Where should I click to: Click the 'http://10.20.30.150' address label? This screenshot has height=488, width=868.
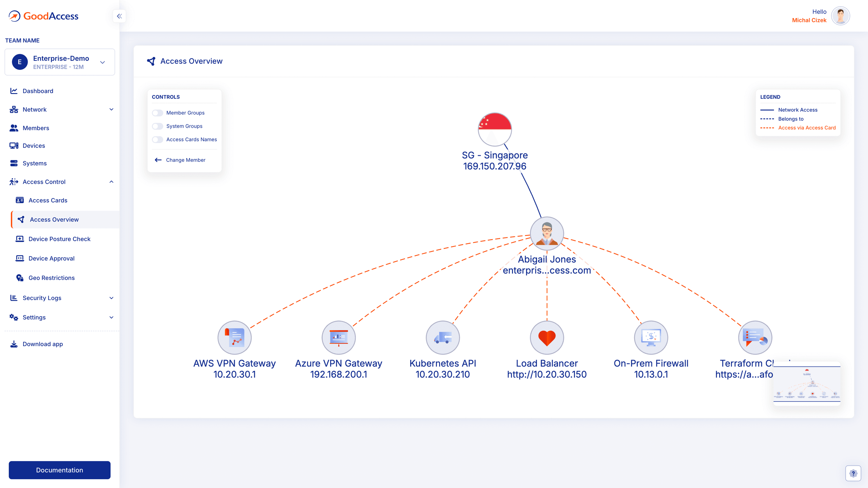point(547,374)
